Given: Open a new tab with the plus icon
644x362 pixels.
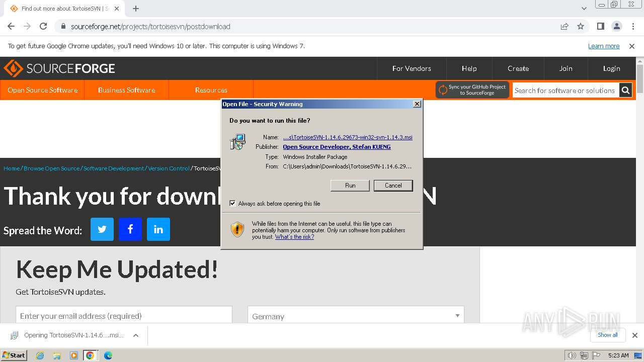Looking at the screenshot, I should pyautogui.click(x=136, y=9).
